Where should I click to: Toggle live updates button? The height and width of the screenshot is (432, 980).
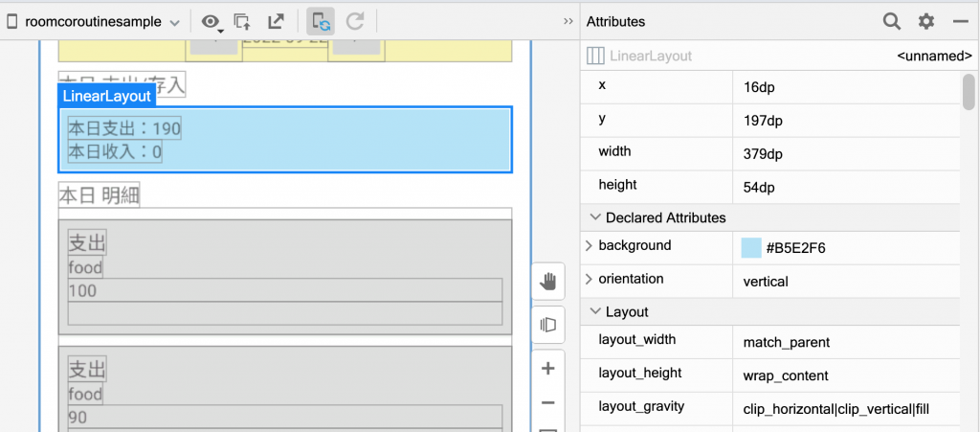321,22
